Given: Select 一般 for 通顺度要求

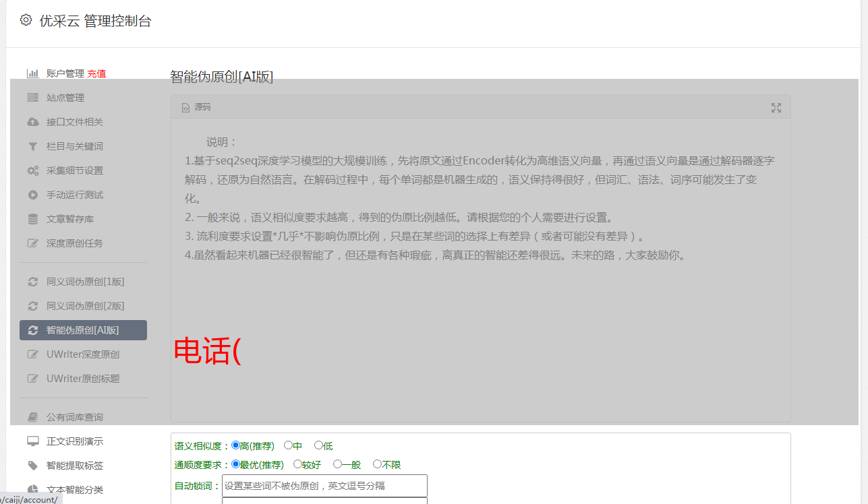Looking at the screenshot, I should click(337, 464).
